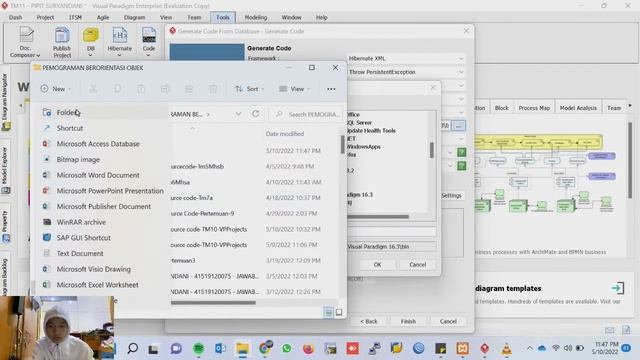
Task: Click the Visual Paradigm 16.3\bin path field
Action: [x=391, y=247]
